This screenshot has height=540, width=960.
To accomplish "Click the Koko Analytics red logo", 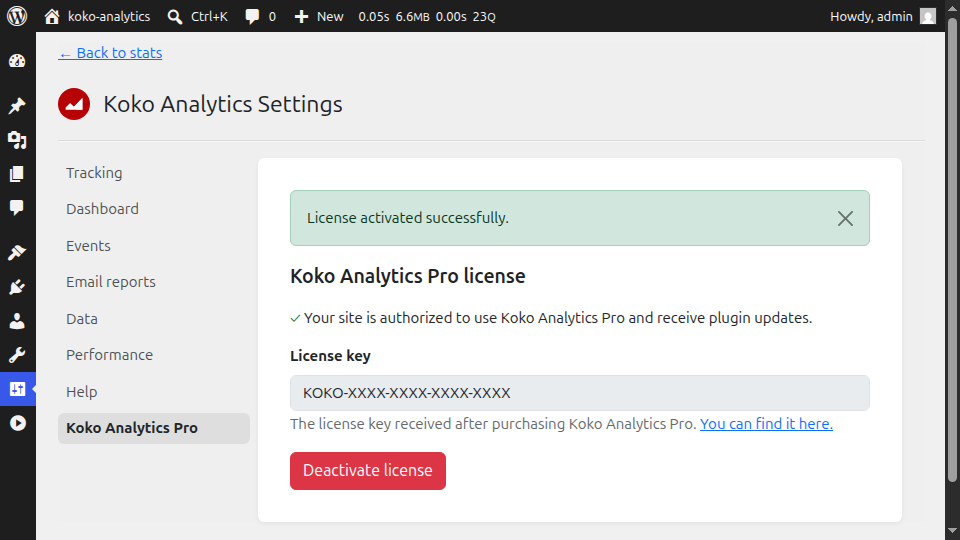I will tap(74, 104).
